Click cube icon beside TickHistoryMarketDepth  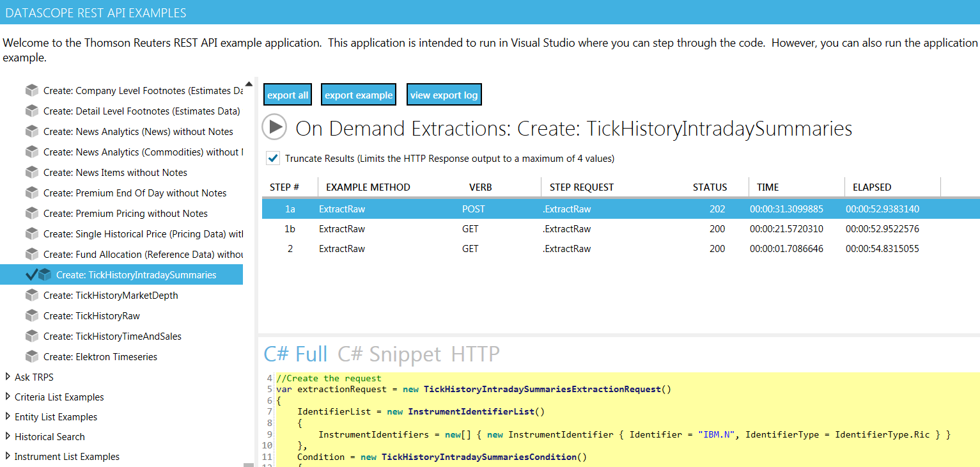tap(32, 296)
